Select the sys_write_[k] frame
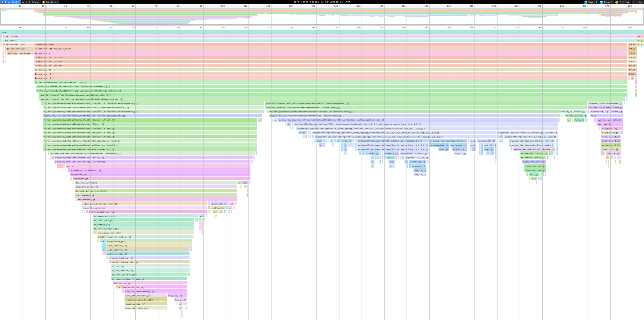The image size is (644, 320). coord(160,174)
